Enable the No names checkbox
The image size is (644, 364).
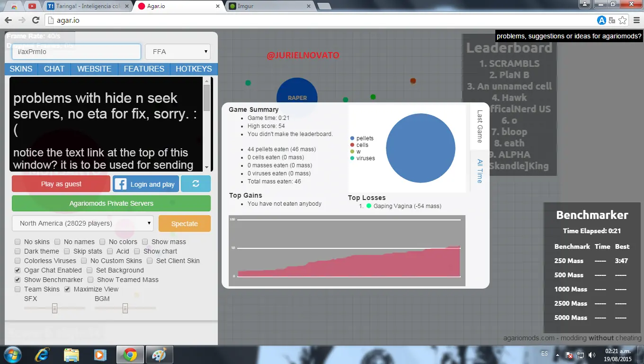[57, 242]
